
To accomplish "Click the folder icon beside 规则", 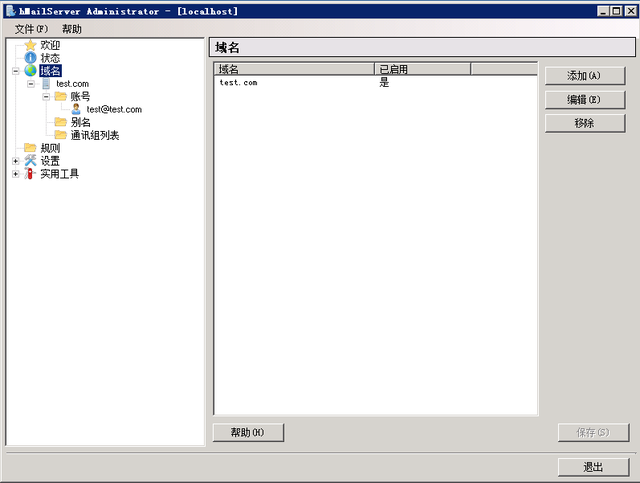I will coord(30,147).
